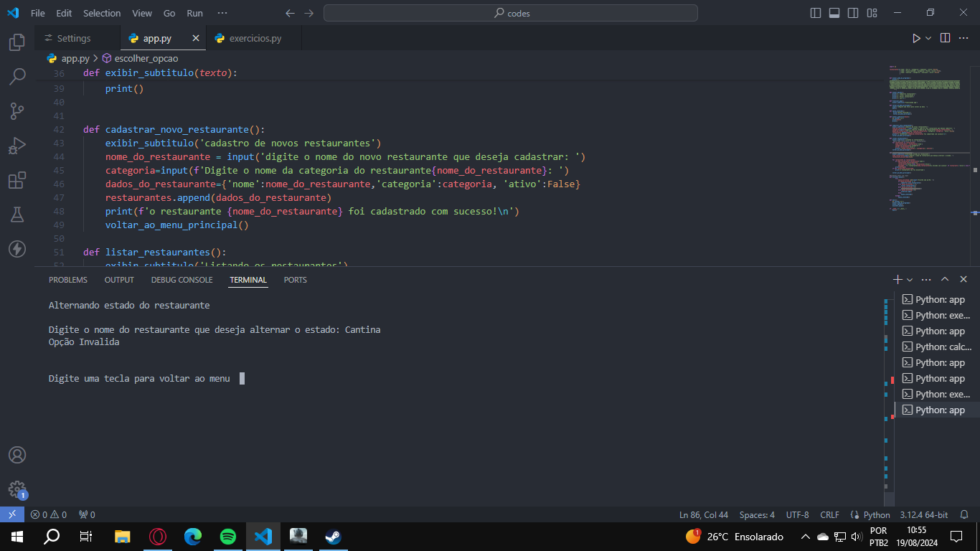
Task: Open Spotify from the taskbar
Action: [x=228, y=537]
